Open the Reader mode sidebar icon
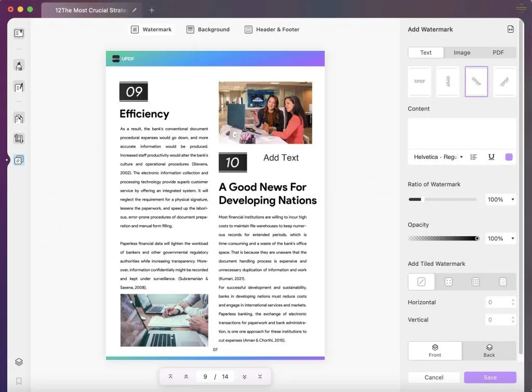The image size is (532, 392). coord(19,33)
